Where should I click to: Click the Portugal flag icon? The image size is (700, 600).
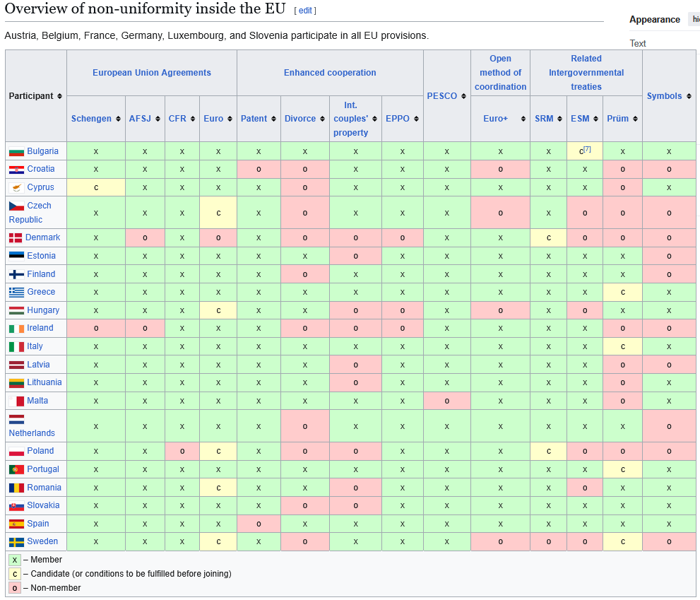point(16,469)
